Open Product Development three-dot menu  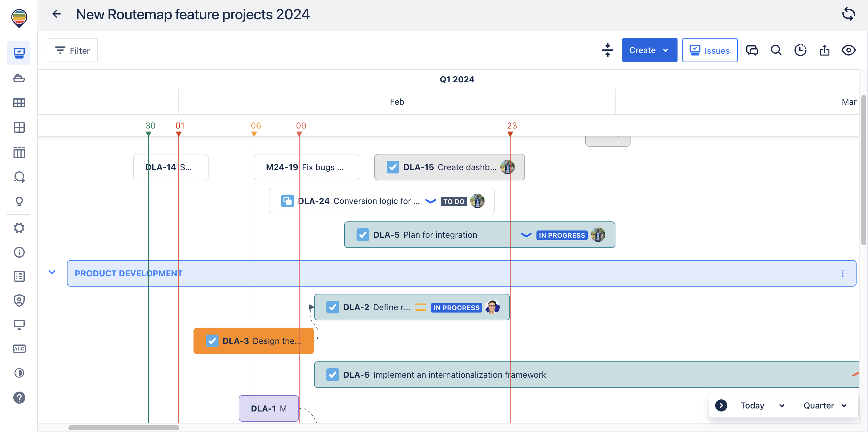pyautogui.click(x=842, y=273)
